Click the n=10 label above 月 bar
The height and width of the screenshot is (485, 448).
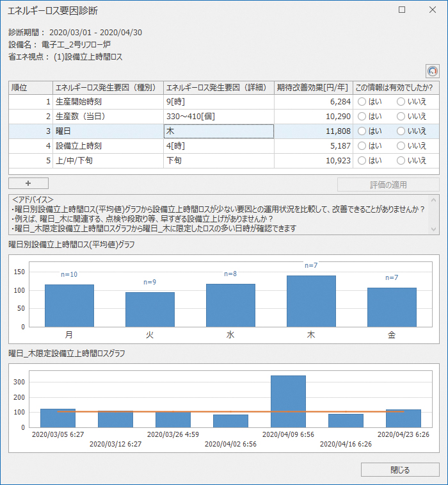click(69, 274)
